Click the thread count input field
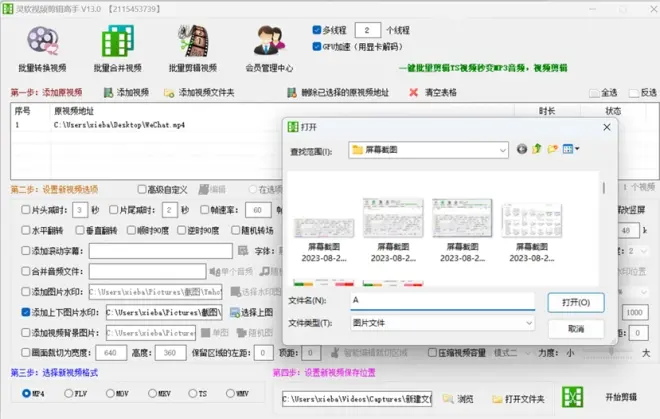This screenshot has width=660, height=419. tap(367, 30)
